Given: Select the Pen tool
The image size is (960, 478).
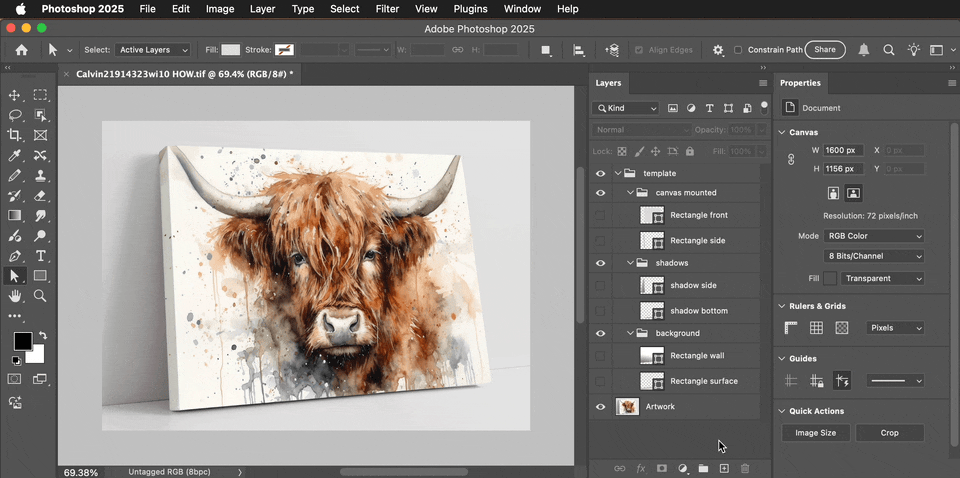Looking at the screenshot, I should pos(15,256).
